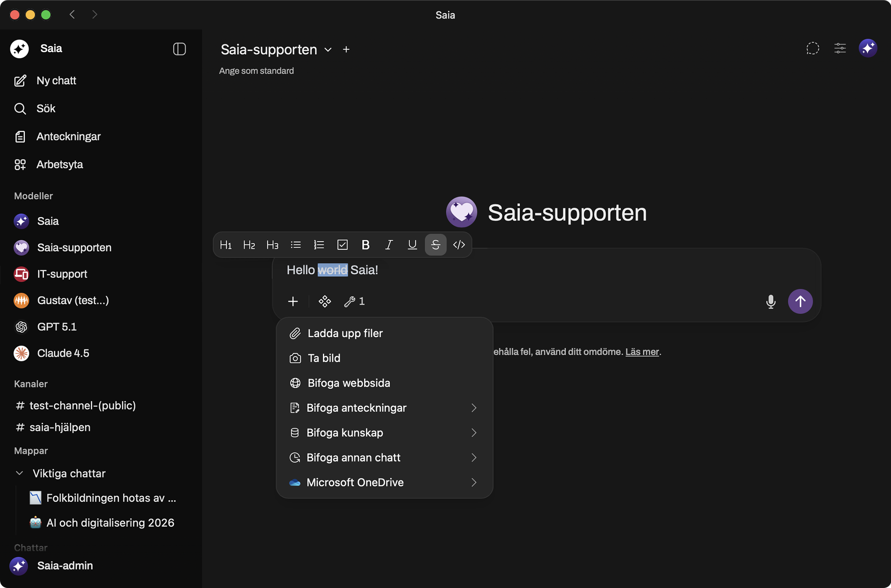Viewport: 891px width, 588px height.
Task: Open chat controls sliders icon
Action: (x=840, y=48)
